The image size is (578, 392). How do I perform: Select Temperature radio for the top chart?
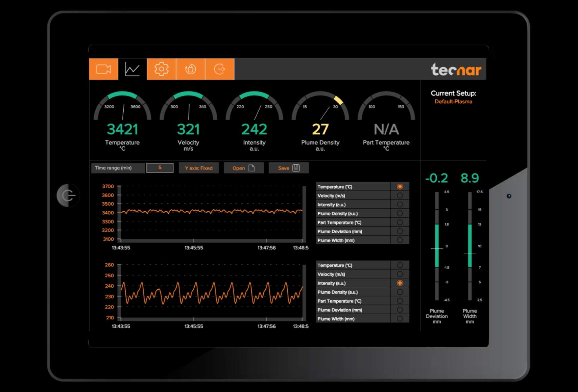(x=400, y=186)
